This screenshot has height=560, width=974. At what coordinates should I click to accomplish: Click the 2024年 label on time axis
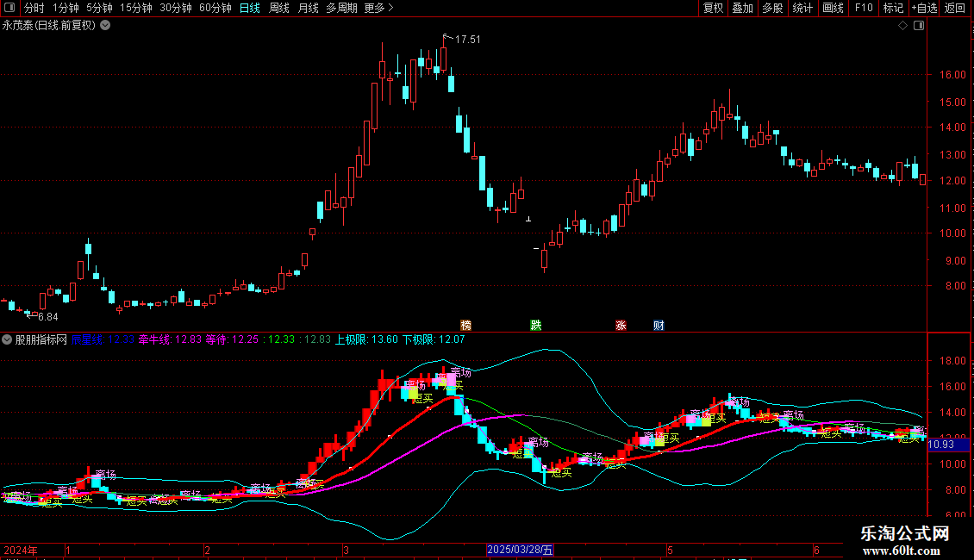click(x=21, y=550)
